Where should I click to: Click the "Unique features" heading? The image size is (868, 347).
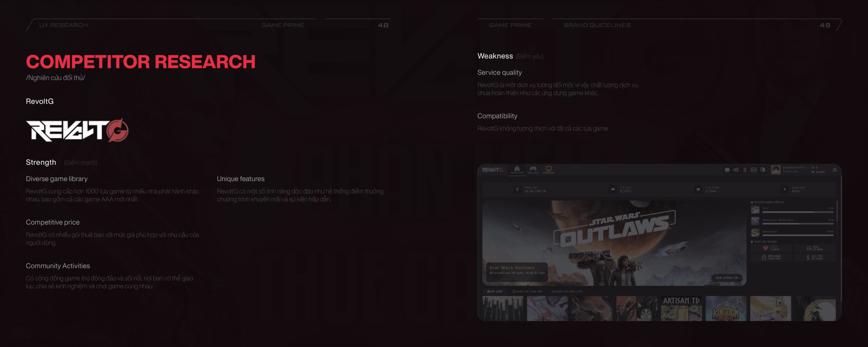tap(241, 179)
